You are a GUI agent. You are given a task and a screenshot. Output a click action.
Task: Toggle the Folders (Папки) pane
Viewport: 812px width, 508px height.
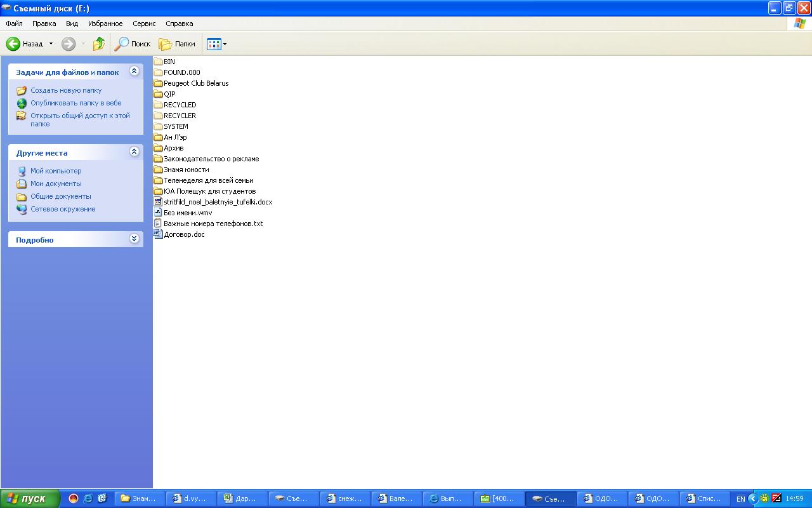tap(177, 44)
